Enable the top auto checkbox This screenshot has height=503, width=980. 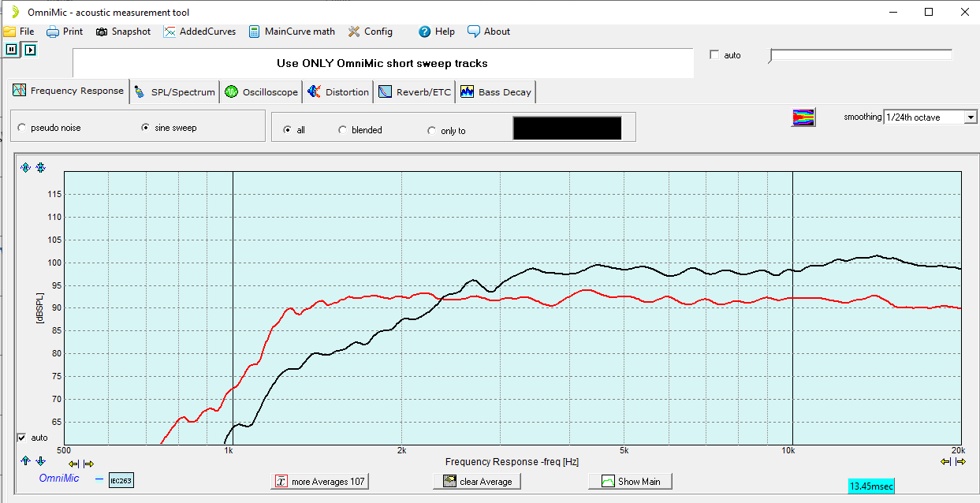[x=714, y=55]
